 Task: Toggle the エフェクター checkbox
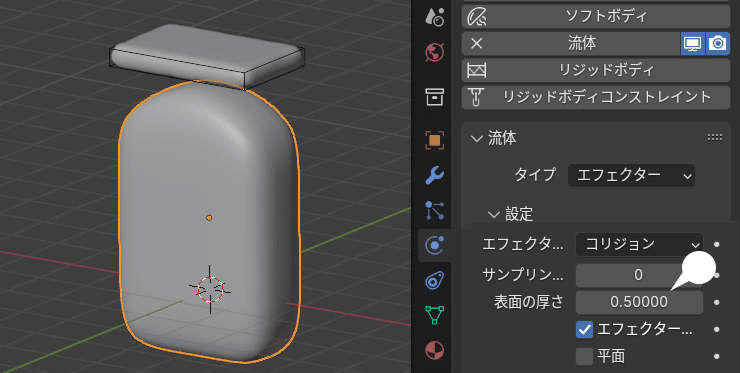(x=584, y=329)
